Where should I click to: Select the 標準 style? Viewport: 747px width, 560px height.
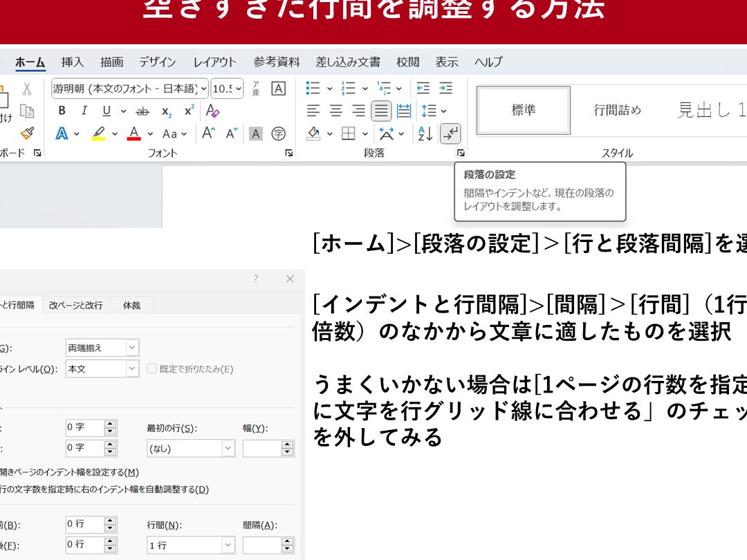pyautogui.click(x=522, y=110)
